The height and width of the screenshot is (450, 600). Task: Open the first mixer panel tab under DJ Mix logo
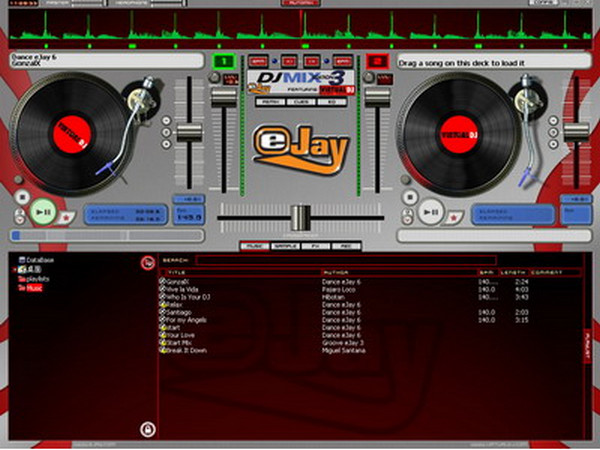(271, 102)
